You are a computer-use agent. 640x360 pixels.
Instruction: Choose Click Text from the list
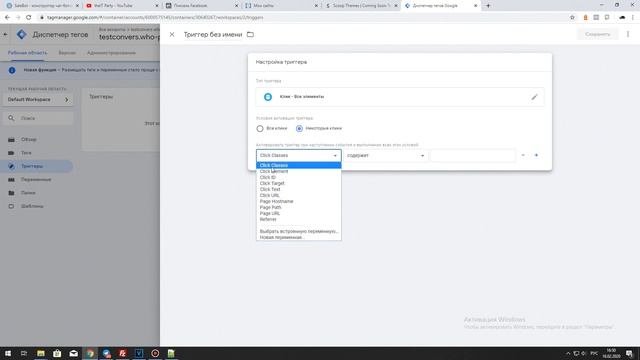pyautogui.click(x=298, y=189)
